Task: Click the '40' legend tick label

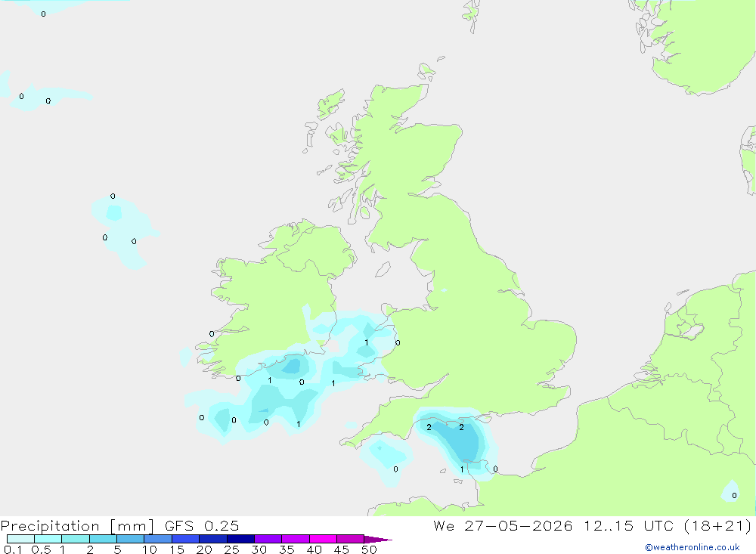Action: tap(314, 549)
